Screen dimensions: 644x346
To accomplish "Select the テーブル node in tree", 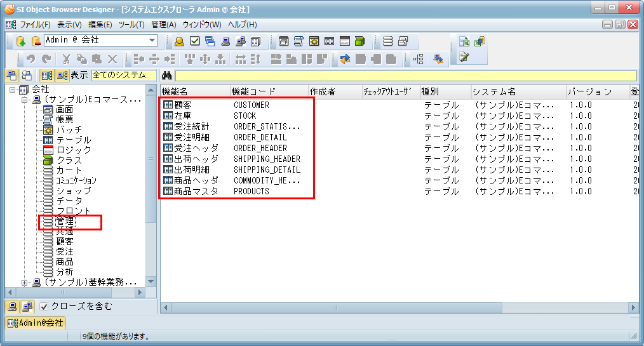I will point(73,140).
